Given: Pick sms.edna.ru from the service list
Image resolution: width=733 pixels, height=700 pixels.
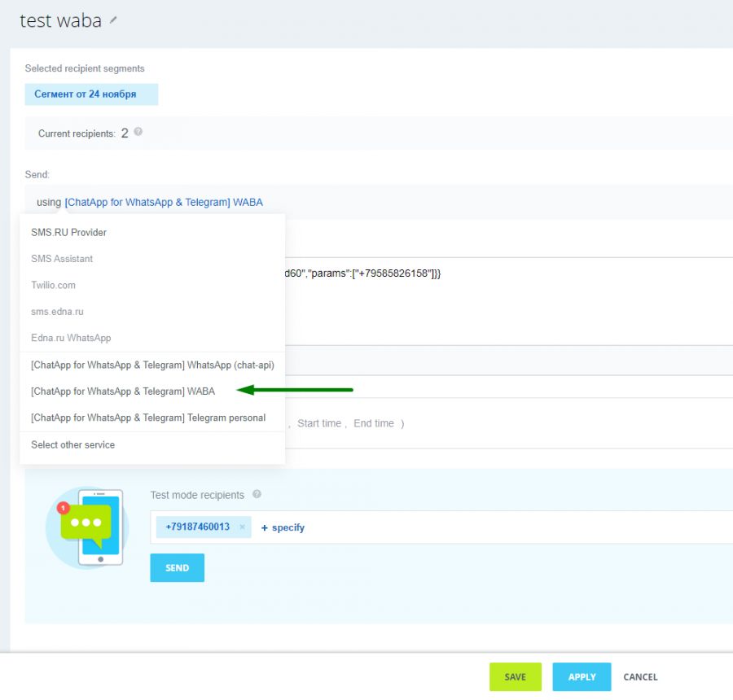Looking at the screenshot, I should coord(57,312).
